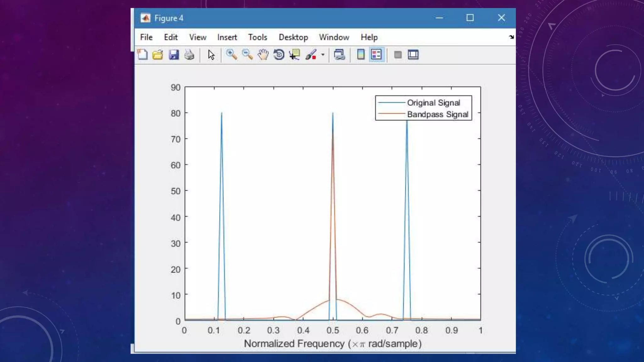Click the Bandpass Signal legend entry

tap(437, 114)
